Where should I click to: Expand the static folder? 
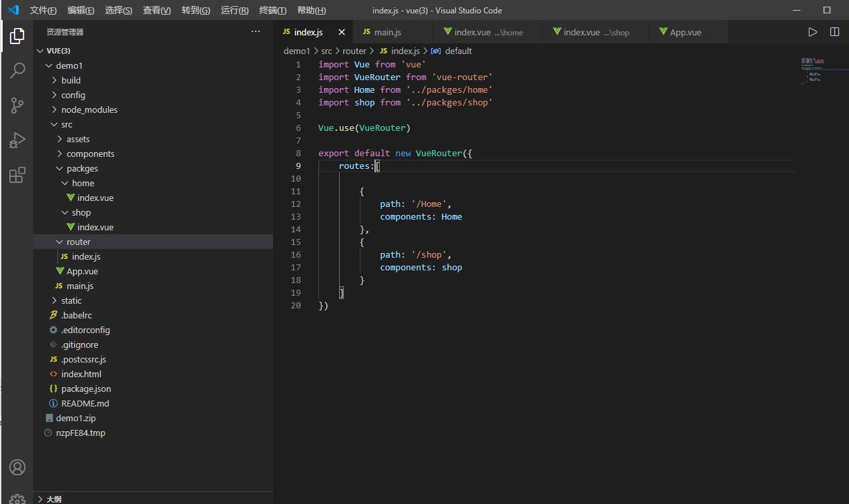pos(153,300)
